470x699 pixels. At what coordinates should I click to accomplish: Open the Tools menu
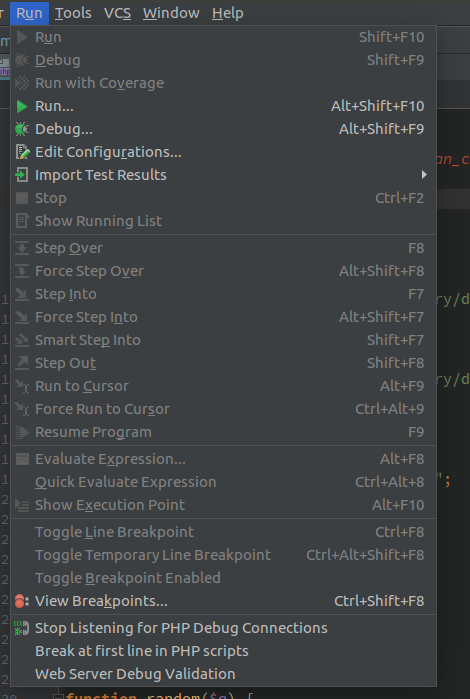[73, 13]
